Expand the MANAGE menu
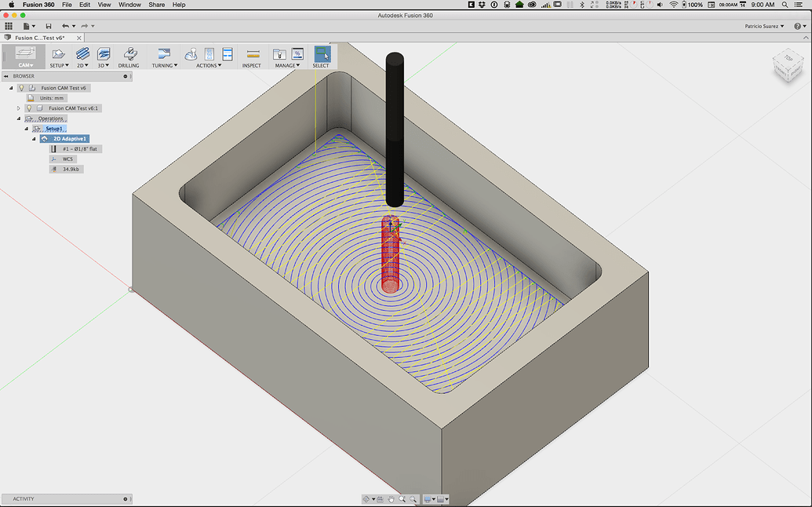Viewport: 812px width, 507px height. pyautogui.click(x=287, y=65)
